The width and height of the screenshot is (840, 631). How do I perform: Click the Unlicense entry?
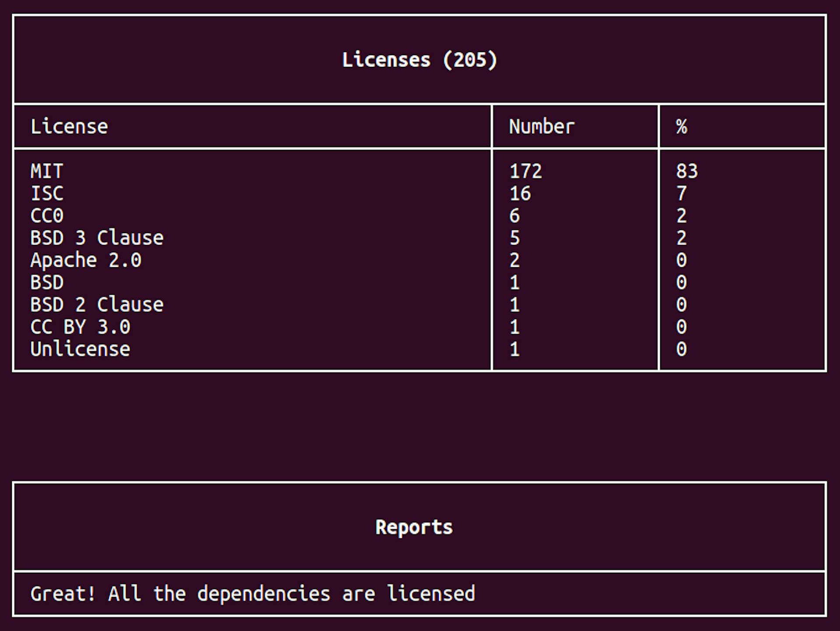[x=80, y=349]
